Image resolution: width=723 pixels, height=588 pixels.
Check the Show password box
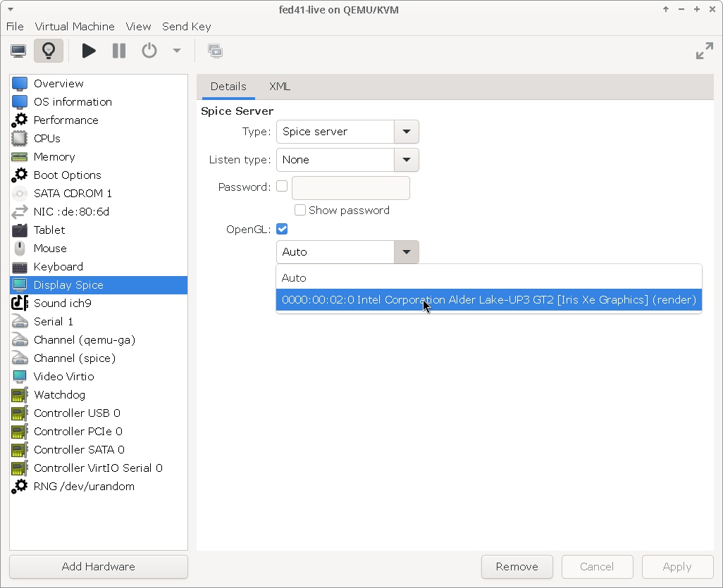click(x=299, y=210)
